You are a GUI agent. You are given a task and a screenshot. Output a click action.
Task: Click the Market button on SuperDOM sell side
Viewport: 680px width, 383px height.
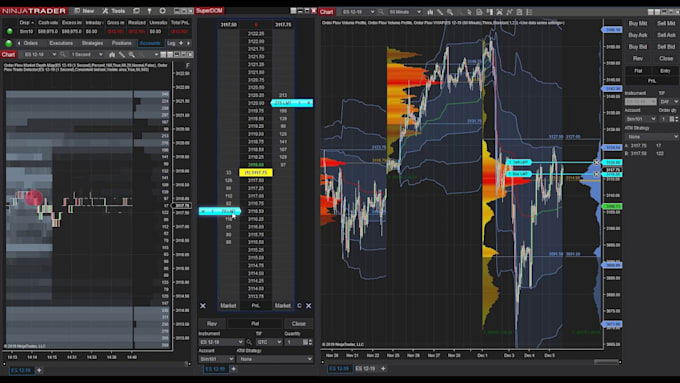[283, 306]
